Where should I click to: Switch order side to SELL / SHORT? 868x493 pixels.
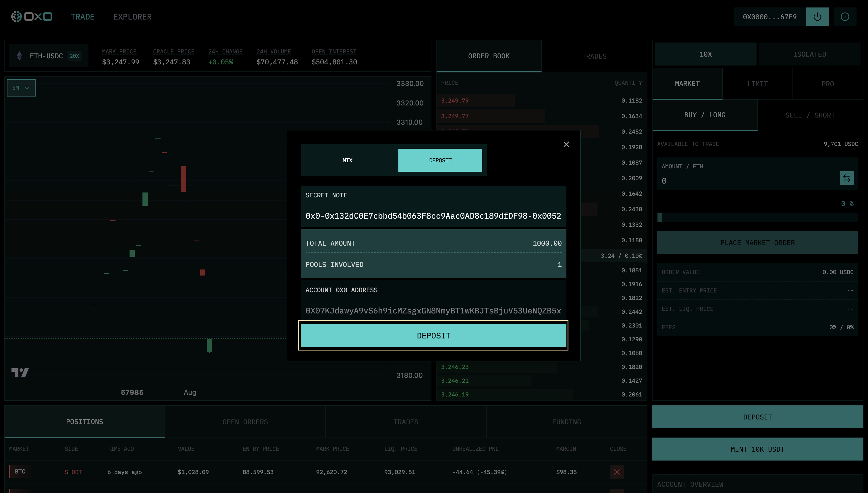(x=809, y=115)
